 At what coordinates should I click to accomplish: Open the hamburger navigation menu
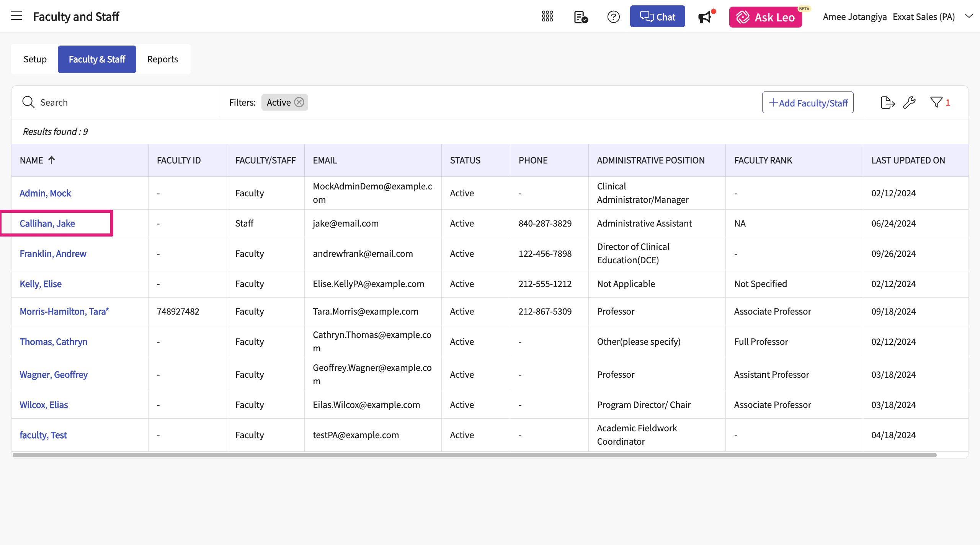pyautogui.click(x=16, y=16)
